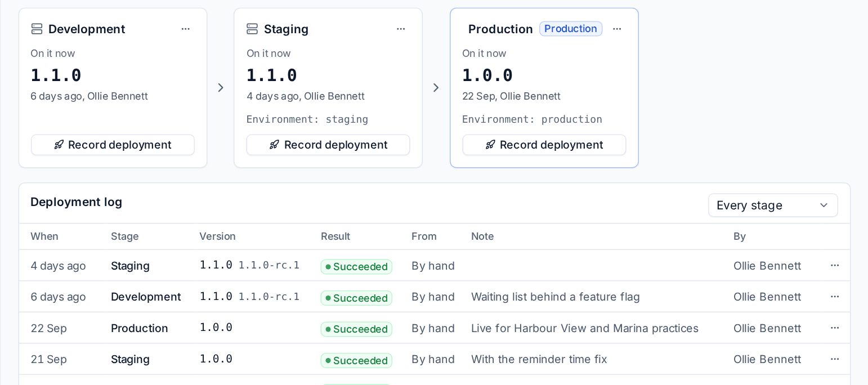Select the Production stage card title
Image resolution: width=868 pixels, height=385 pixels.
[500, 29]
